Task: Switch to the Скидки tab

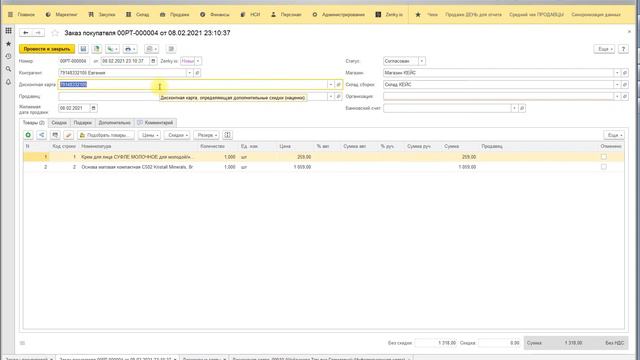Action: 59,122
